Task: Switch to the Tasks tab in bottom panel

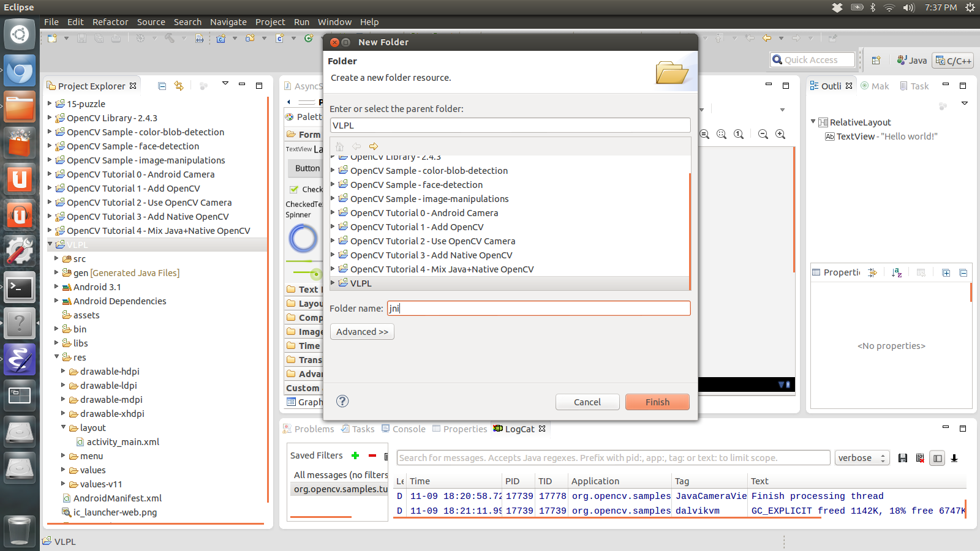Action: pos(358,429)
